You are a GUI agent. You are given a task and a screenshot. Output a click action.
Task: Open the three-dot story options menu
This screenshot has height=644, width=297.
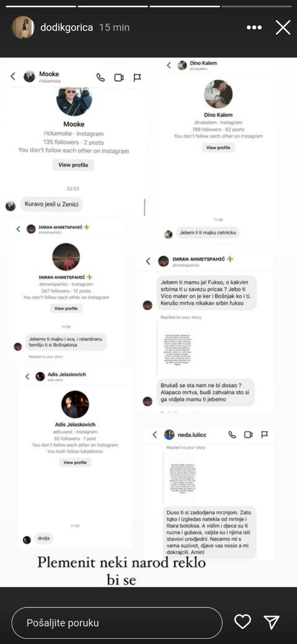click(254, 27)
